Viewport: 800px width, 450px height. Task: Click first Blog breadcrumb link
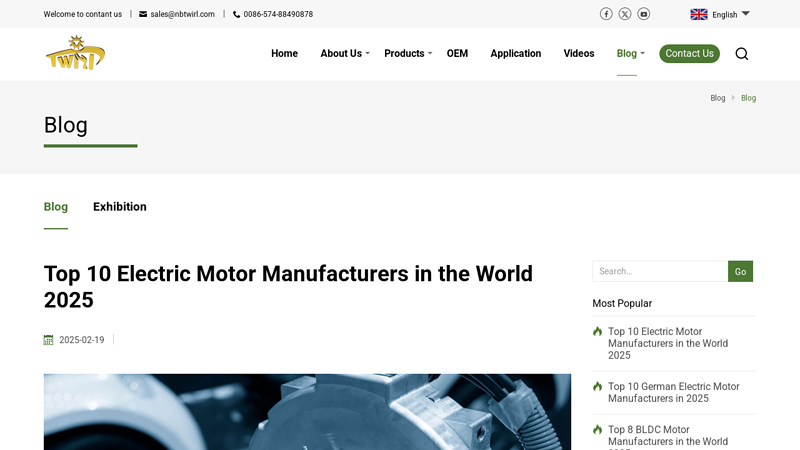[717, 98]
